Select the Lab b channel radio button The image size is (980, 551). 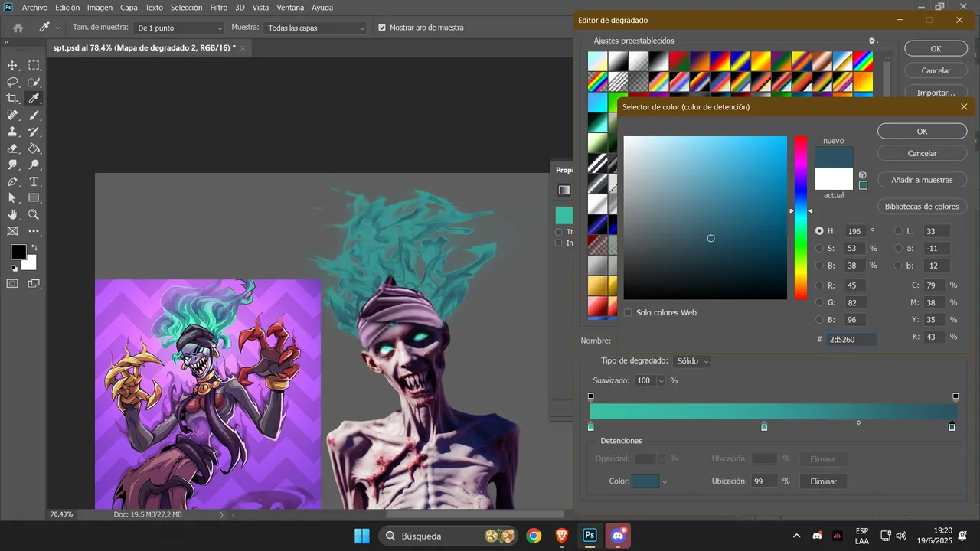pos(899,266)
